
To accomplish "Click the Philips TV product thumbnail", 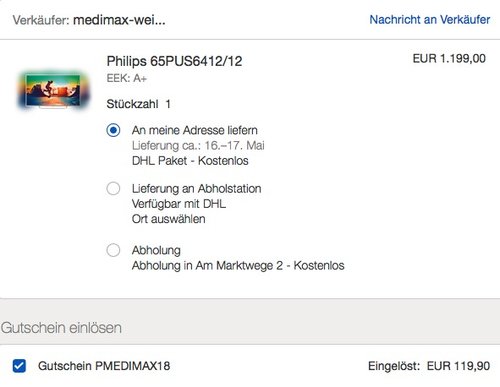I will click(53, 90).
